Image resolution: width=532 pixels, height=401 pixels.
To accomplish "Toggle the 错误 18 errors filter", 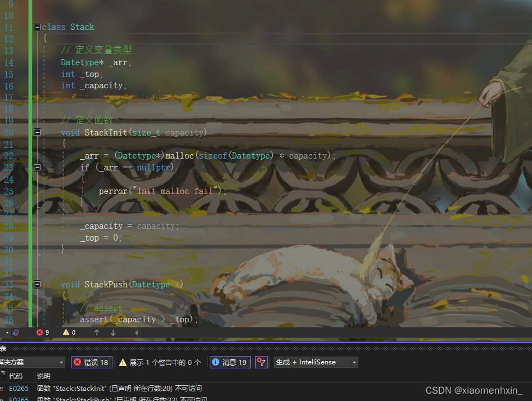I will 92,362.
